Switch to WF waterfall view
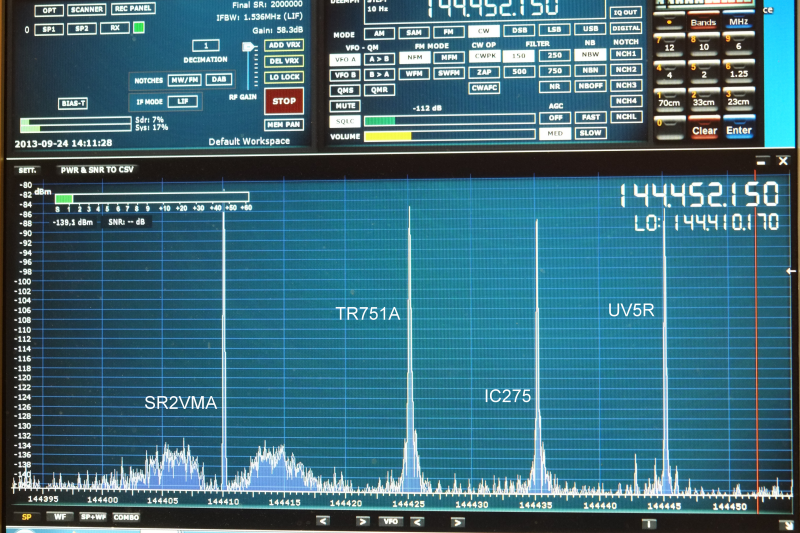Screen dimensions: 800x533 point(60,517)
